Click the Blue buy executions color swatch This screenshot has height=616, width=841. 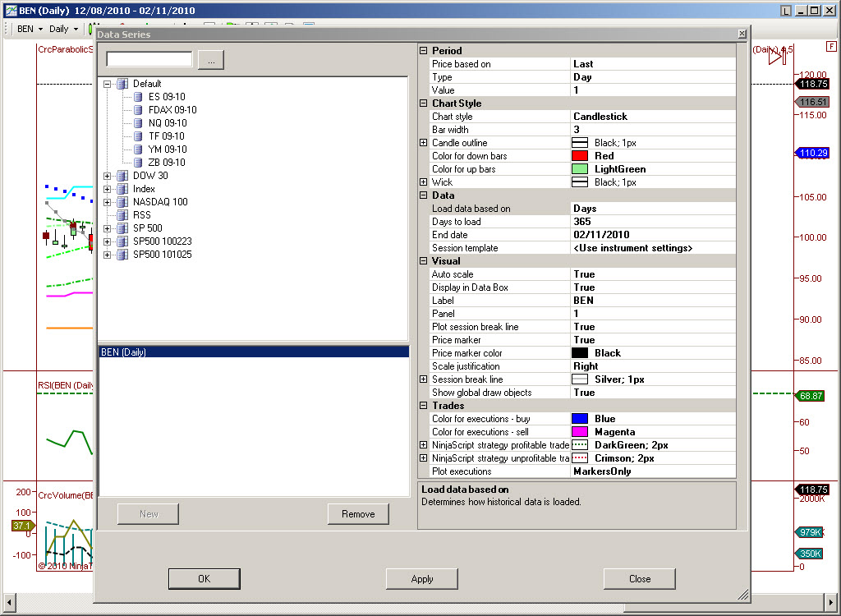coord(580,419)
